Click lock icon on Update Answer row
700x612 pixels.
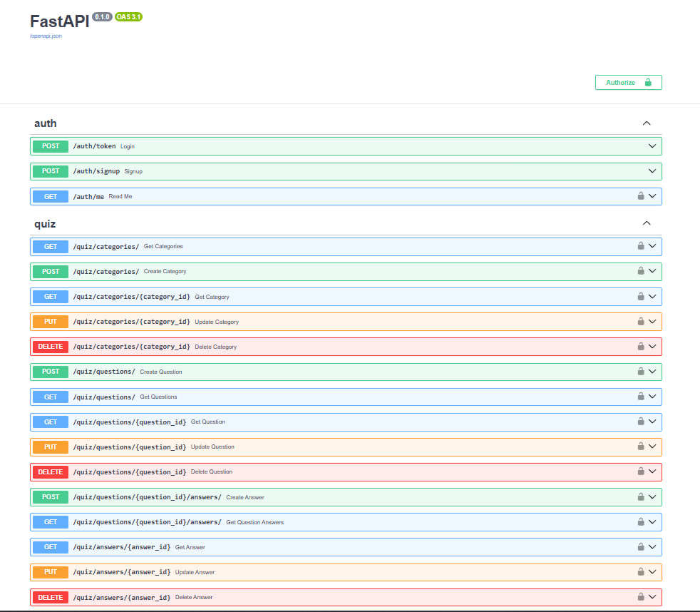point(640,571)
